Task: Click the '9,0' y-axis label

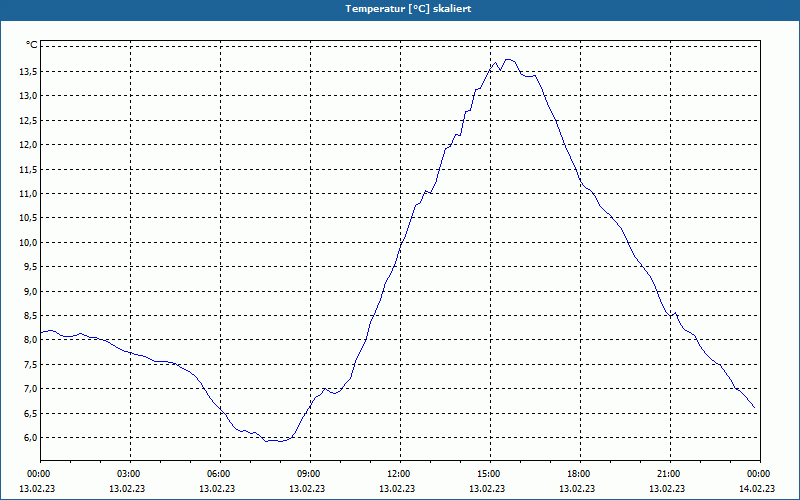Action: [30, 291]
